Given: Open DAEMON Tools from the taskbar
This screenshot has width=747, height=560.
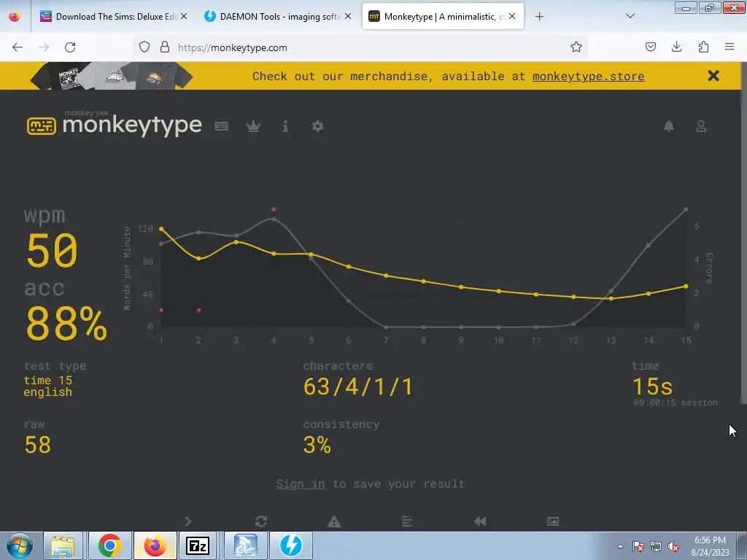Looking at the screenshot, I should (x=291, y=545).
